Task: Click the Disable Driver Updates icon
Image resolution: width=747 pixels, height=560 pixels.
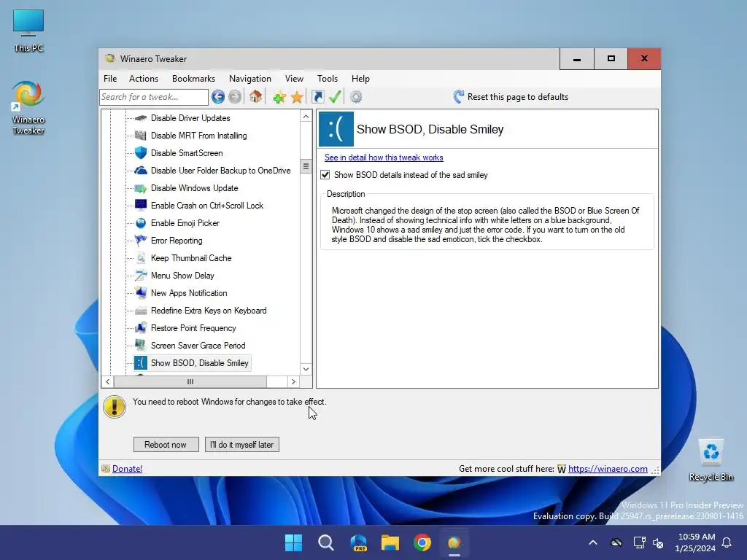Action: click(x=141, y=118)
